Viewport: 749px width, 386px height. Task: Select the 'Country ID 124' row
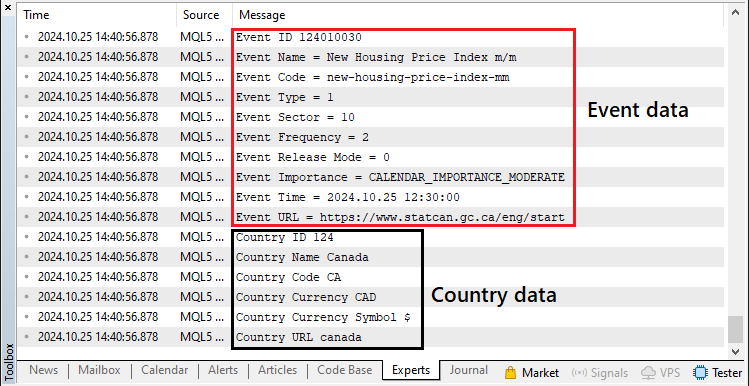pyautogui.click(x=371, y=237)
